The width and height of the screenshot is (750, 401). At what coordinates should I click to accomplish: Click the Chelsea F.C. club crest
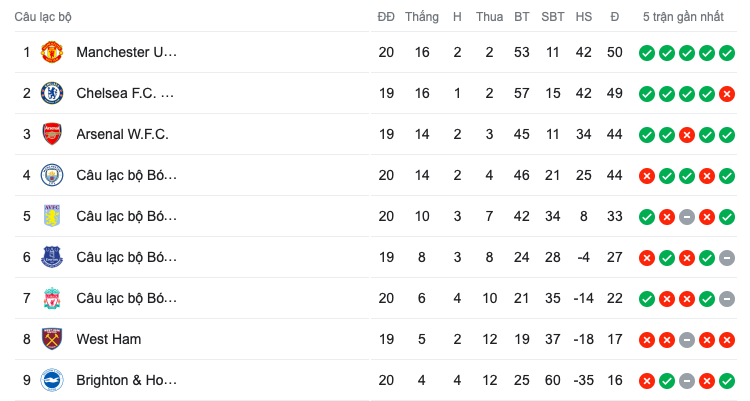(51, 93)
